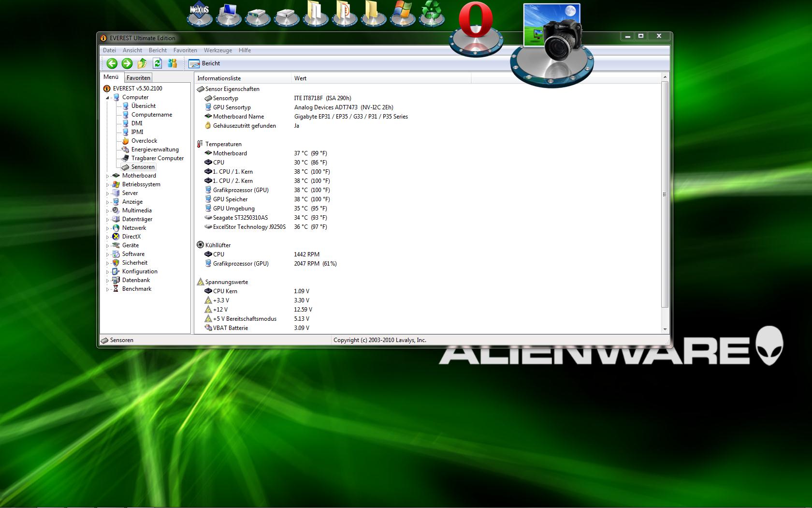Open the Windows logo dock icon
This screenshot has height=508, width=812.
tap(402, 14)
